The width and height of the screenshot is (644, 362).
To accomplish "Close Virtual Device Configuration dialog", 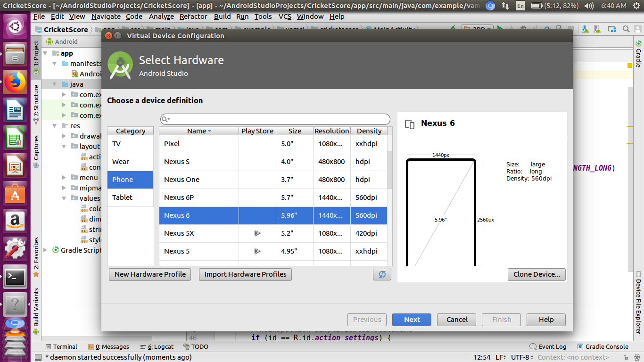I will click(x=108, y=36).
